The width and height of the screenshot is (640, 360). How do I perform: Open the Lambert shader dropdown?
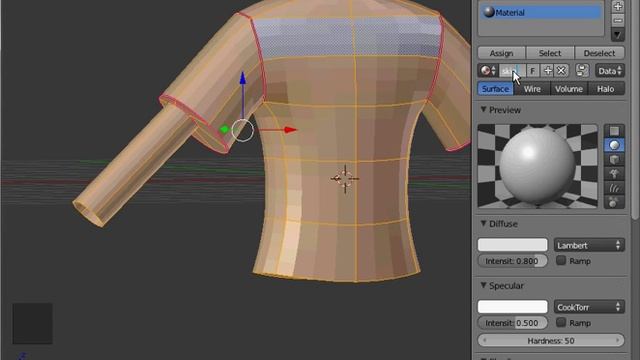coord(589,245)
